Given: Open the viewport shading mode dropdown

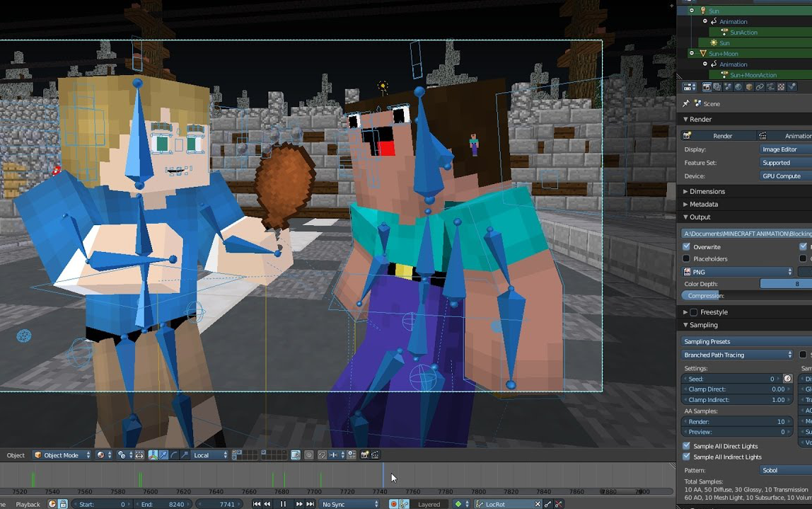Looking at the screenshot, I should click(103, 455).
